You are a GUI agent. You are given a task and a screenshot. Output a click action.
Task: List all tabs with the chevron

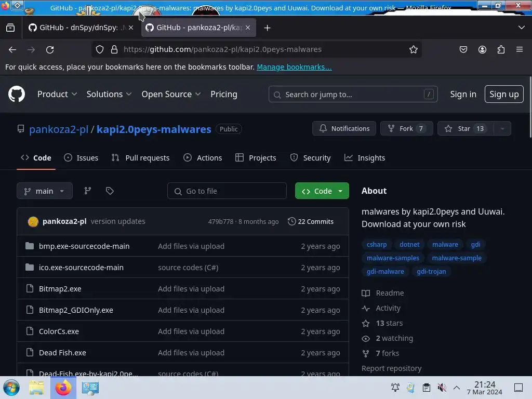click(522, 28)
